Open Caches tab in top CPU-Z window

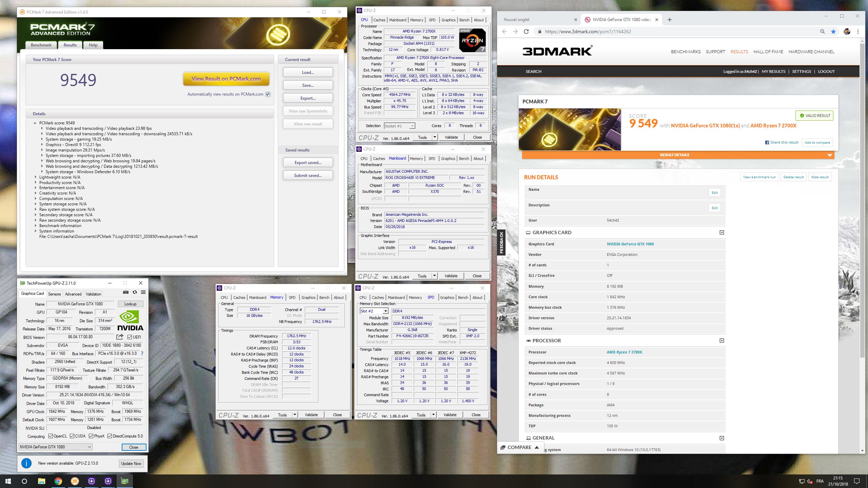379,20
